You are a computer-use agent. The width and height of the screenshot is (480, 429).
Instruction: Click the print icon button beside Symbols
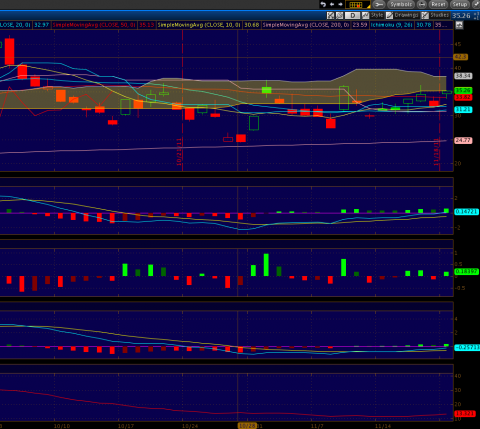point(422,4)
